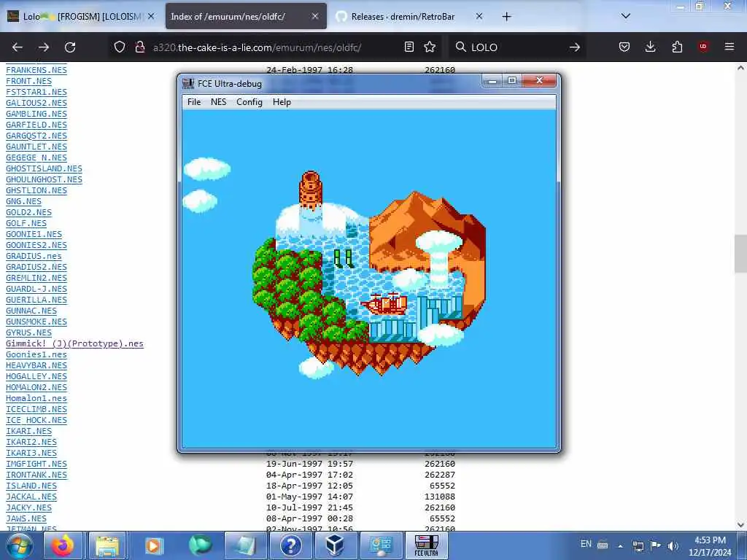Submit the search with the arrow icon

[x=575, y=47]
